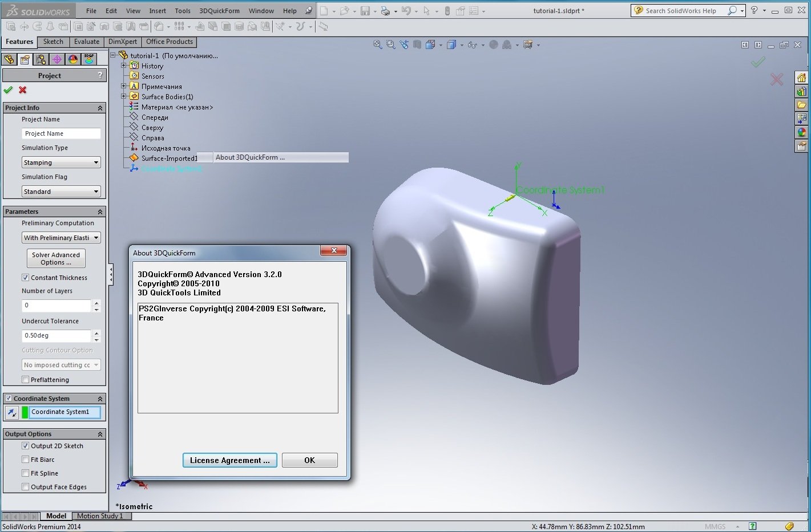The image size is (811, 532).
Task: Click OK in About 3DQuickForm dialog
Action: [310, 460]
